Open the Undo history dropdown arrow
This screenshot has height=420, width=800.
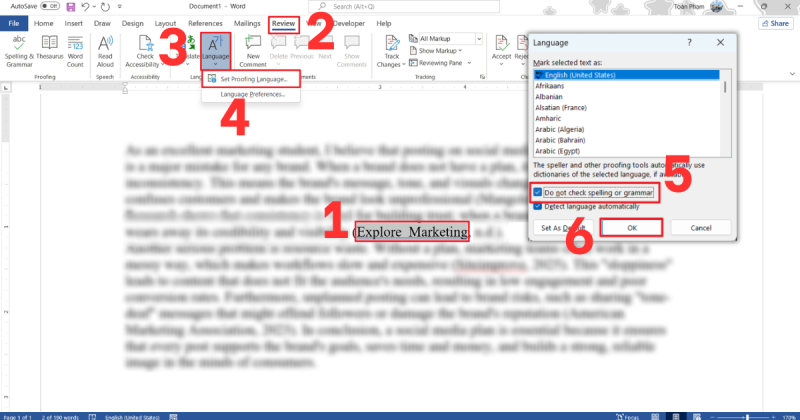[x=94, y=7]
